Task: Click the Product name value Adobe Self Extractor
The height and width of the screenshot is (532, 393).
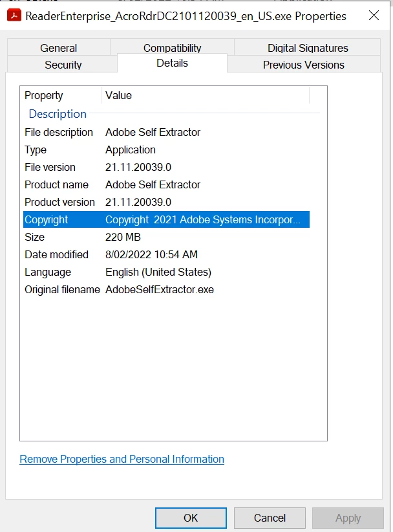Action: (153, 184)
